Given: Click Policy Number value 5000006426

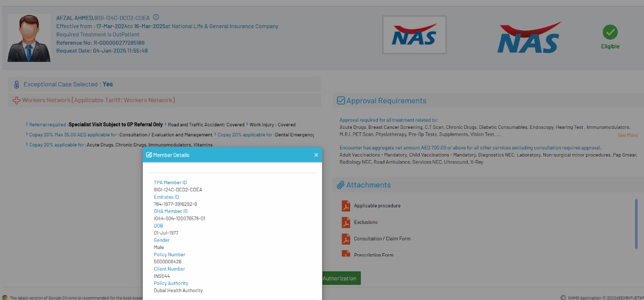Looking at the screenshot, I should pyautogui.click(x=168, y=262).
